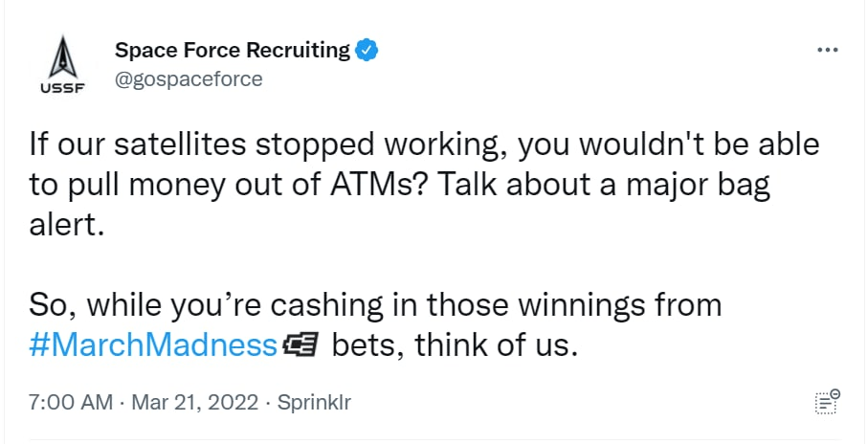Click the March Madness emoji after the hashtag
Screen dimensions: 868x444
(301, 344)
